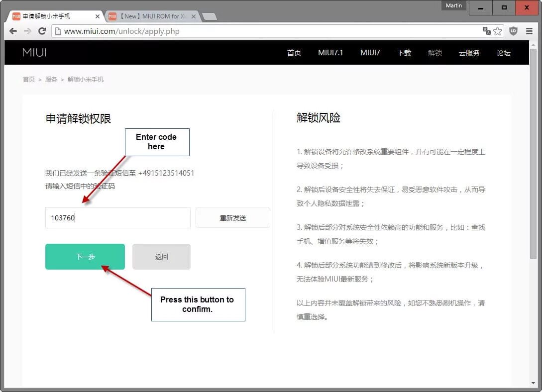Image resolution: width=542 pixels, height=392 pixels.
Task: Click the closing note starting 以上内容
Action: click(x=391, y=310)
